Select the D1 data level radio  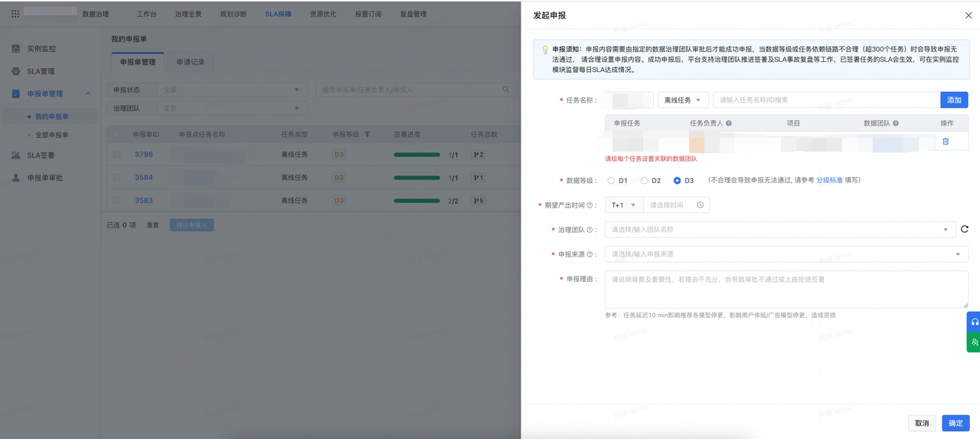click(x=611, y=181)
